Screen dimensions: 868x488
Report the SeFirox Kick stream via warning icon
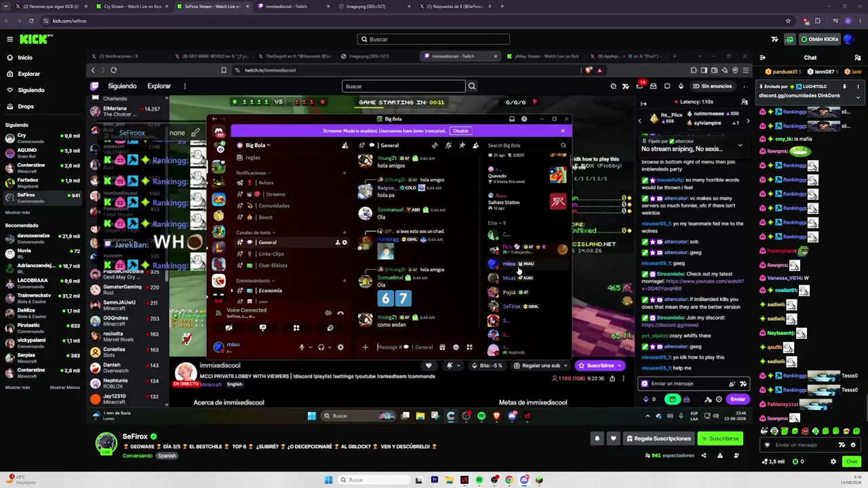[719, 455]
